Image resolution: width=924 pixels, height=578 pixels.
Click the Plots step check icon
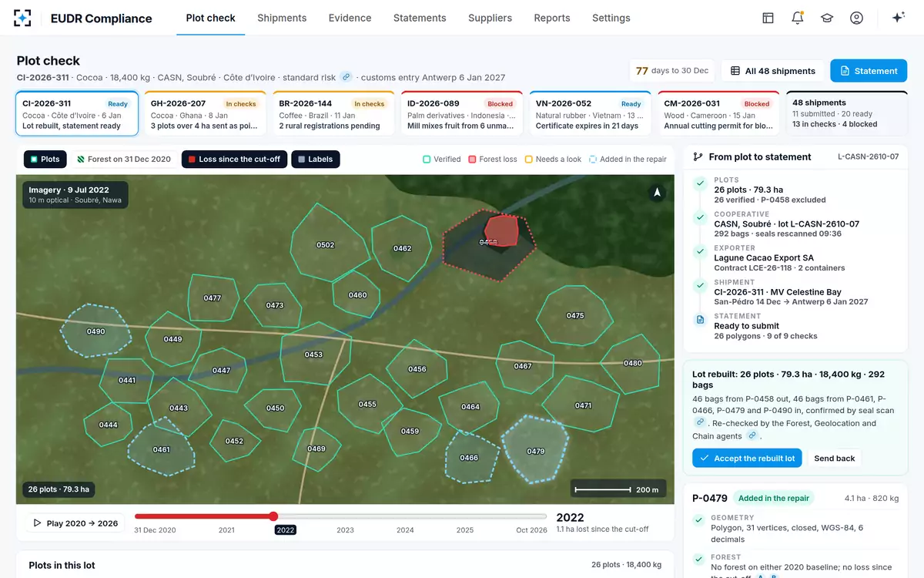[700, 183]
